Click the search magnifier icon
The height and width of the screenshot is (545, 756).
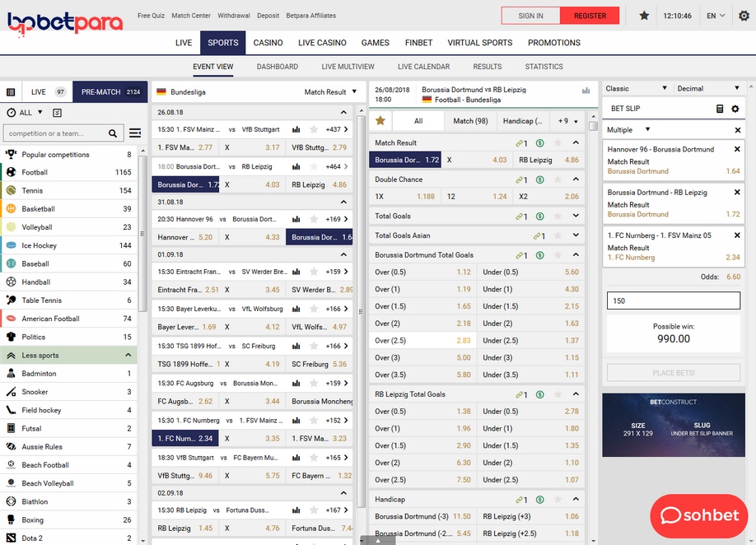tap(112, 133)
